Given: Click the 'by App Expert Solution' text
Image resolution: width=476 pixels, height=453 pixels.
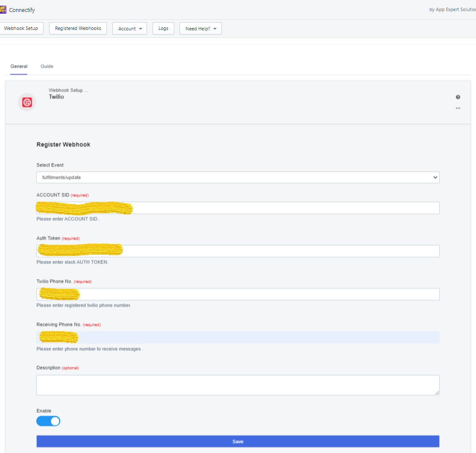Looking at the screenshot, I should tap(452, 9).
